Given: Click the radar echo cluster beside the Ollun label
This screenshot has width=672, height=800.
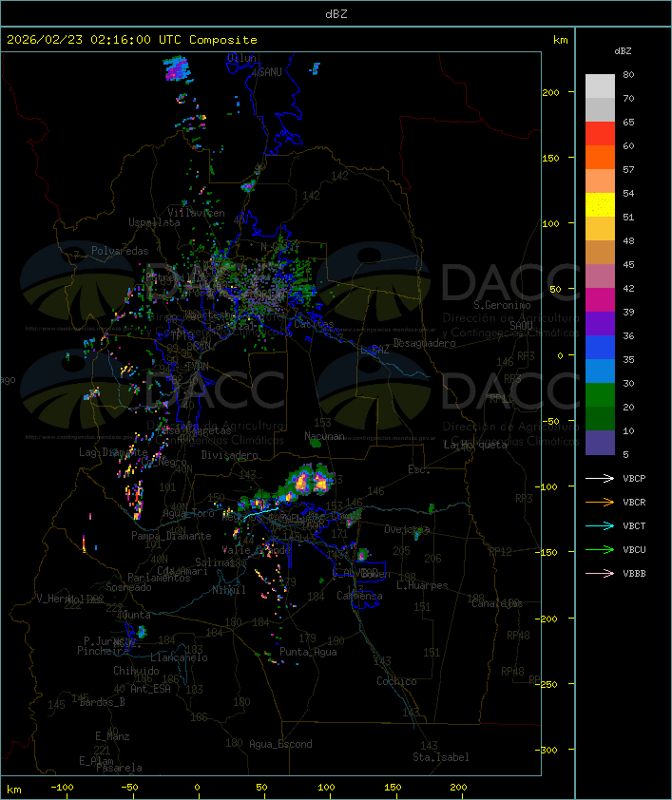Looking at the screenshot, I should [x=177, y=69].
